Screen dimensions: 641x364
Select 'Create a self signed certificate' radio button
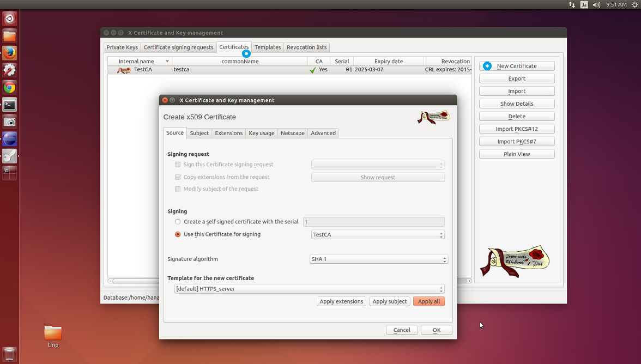pos(178,222)
